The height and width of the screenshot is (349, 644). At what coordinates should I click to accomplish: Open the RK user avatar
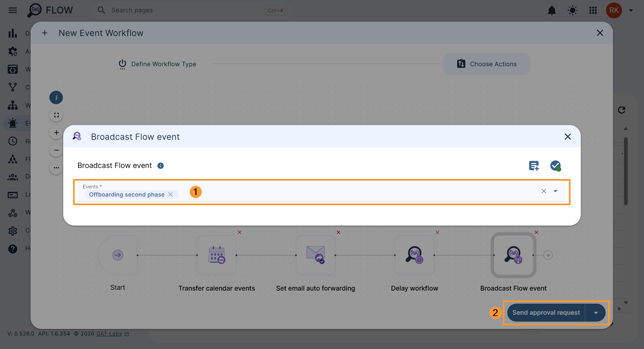[x=614, y=10]
